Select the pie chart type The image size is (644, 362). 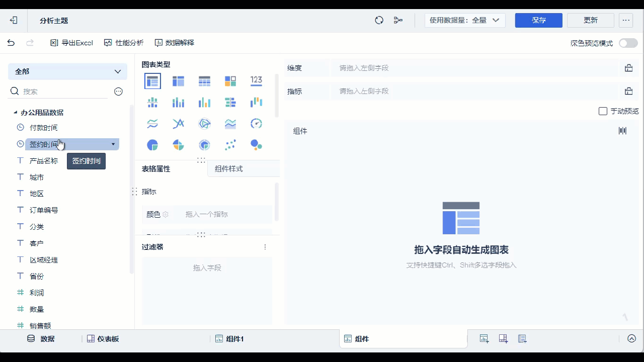click(152, 145)
